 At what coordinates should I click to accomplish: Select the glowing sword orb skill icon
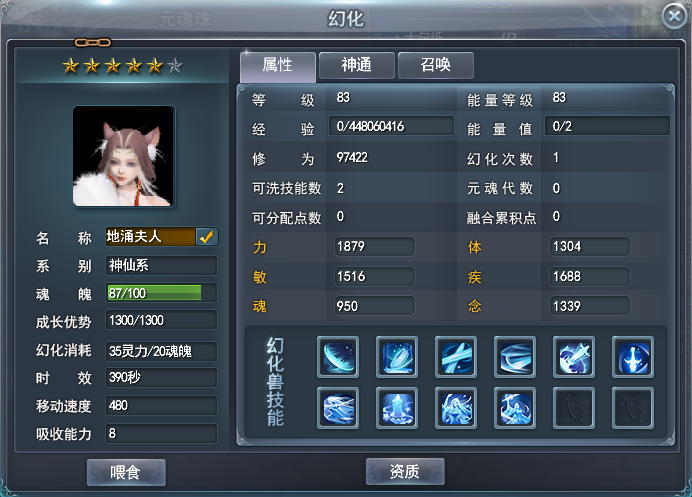point(633,357)
